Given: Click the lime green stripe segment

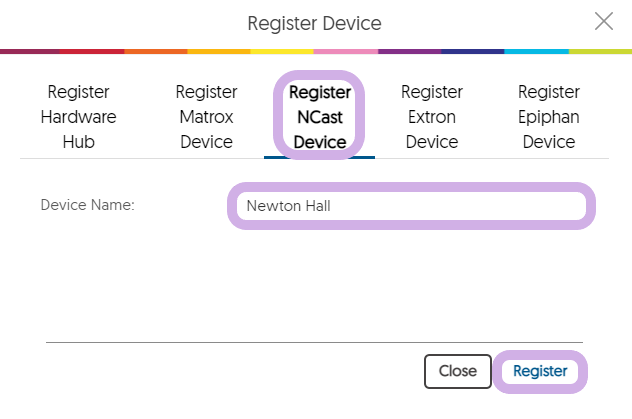Looking at the screenshot, I should 600,50.
